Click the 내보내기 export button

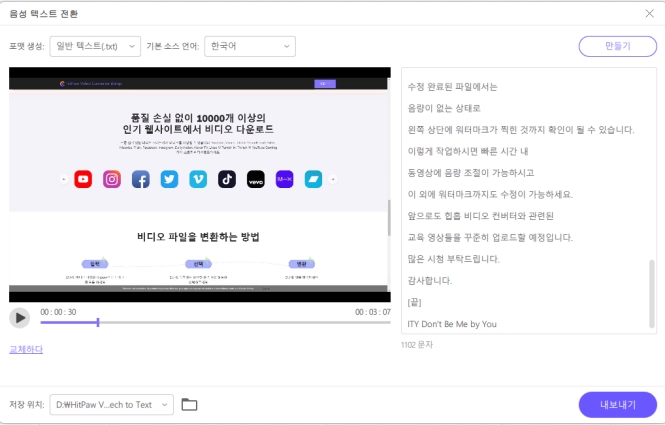[618, 405]
